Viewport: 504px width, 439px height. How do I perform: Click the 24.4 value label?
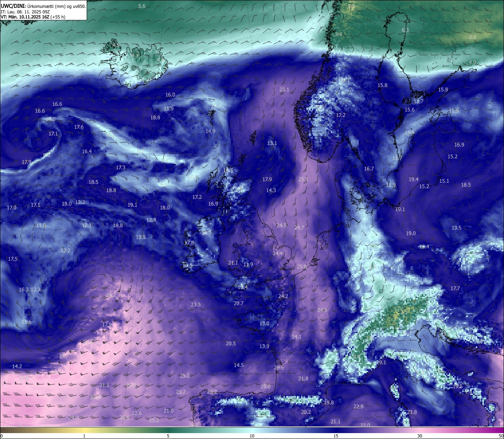pyautogui.click(x=278, y=254)
